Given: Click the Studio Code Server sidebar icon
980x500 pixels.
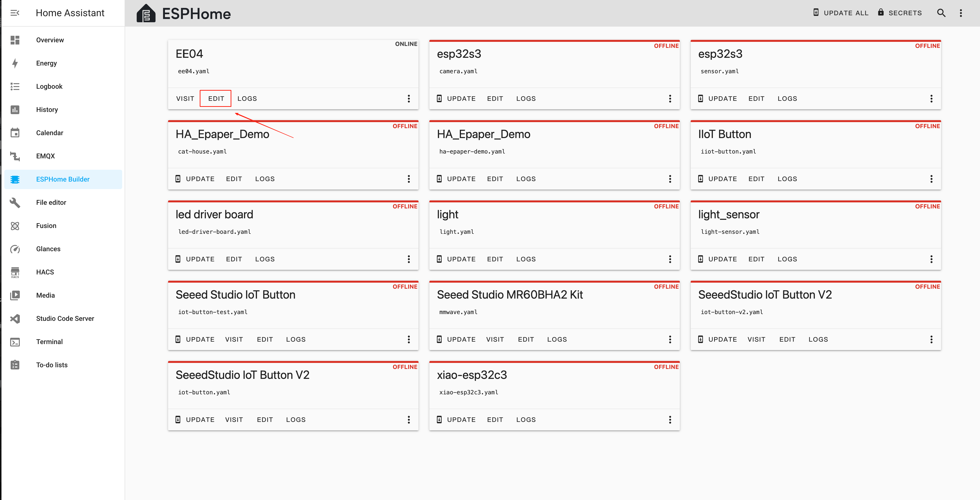Looking at the screenshot, I should click(15, 319).
